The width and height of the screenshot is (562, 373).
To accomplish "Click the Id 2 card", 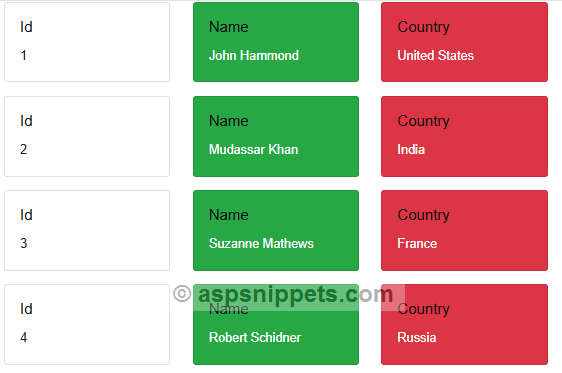I will pyautogui.click(x=87, y=136).
